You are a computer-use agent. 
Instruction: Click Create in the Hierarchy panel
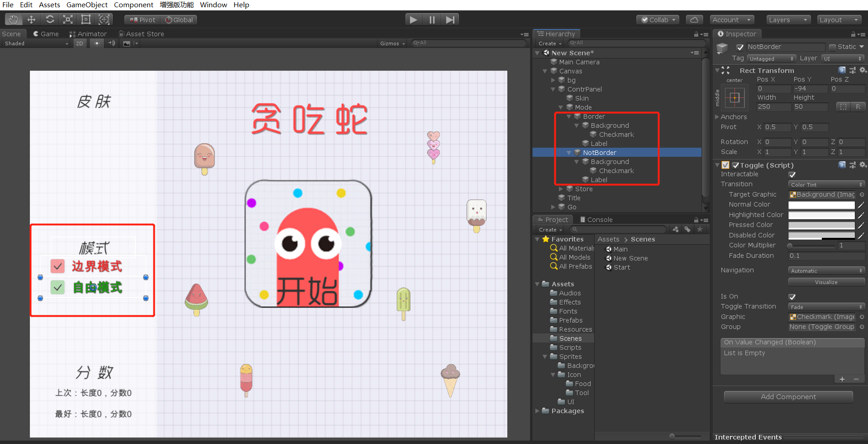550,43
